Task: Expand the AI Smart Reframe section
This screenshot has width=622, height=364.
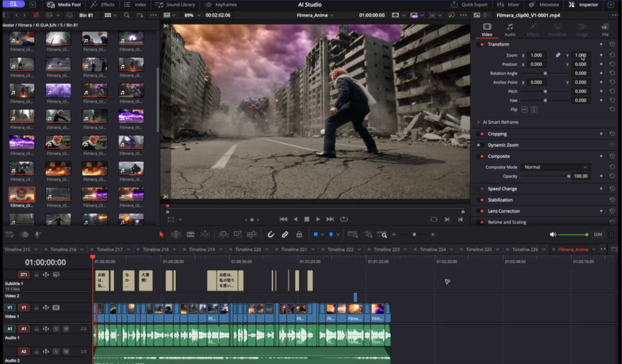Action: click(x=478, y=122)
